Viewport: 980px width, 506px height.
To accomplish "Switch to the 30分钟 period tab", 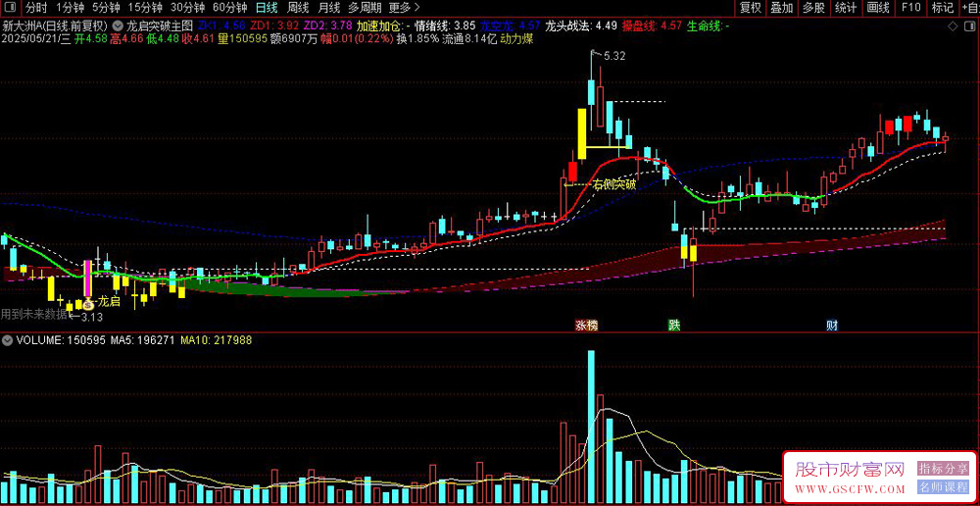I will 187,8.
